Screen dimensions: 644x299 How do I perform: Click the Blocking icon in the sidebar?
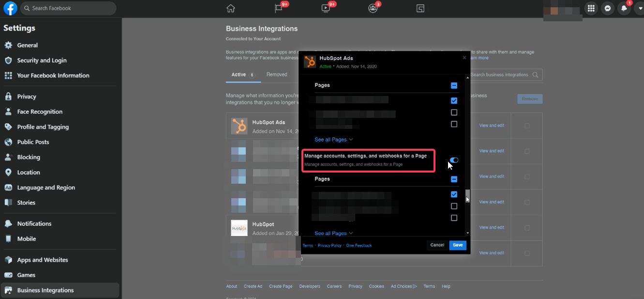click(8, 157)
